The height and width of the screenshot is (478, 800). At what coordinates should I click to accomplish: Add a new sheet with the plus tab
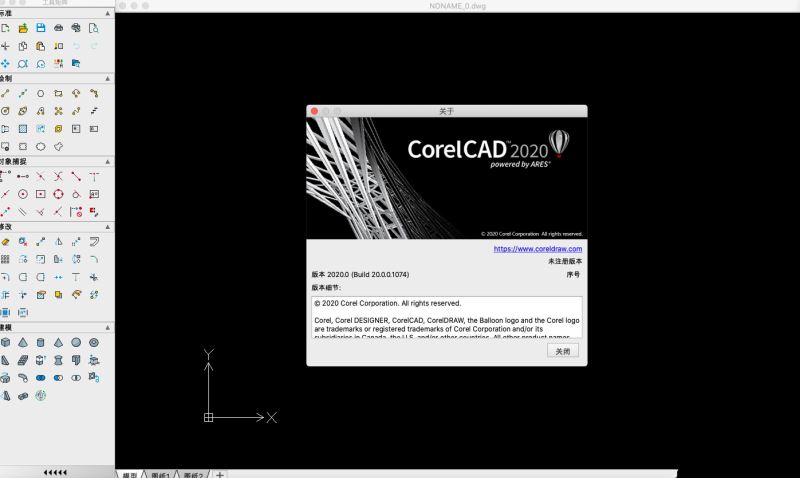click(219, 474)
